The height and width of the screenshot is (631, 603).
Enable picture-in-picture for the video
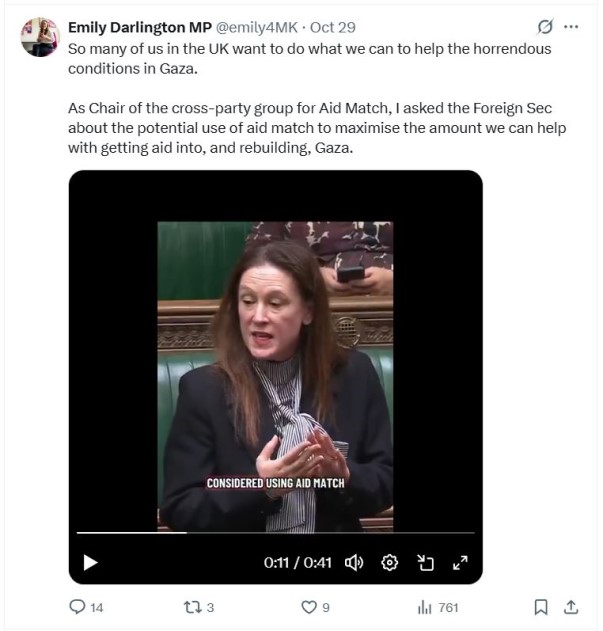pos(425,562)
